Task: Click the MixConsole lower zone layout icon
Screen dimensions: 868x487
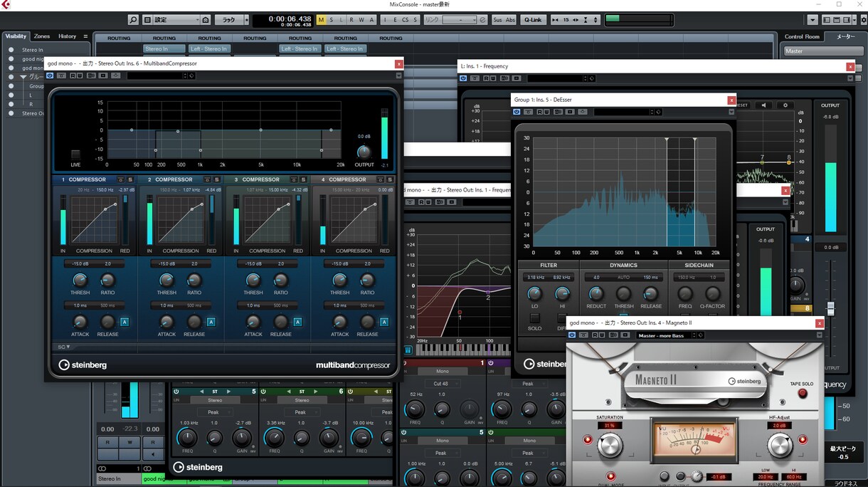Action: (836, 20)
